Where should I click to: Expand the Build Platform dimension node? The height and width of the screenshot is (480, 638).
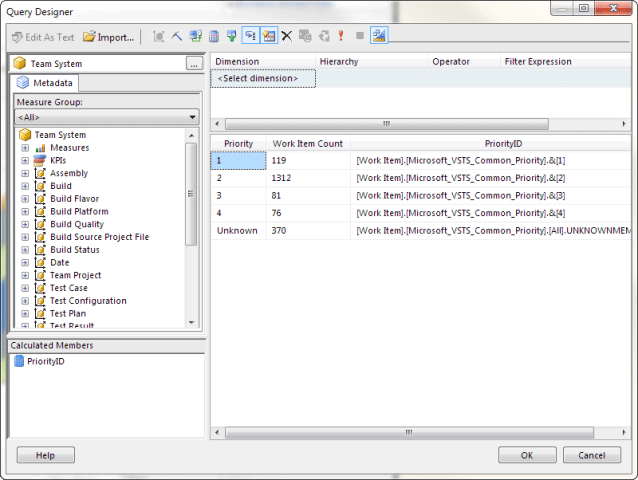coord(25,212)
